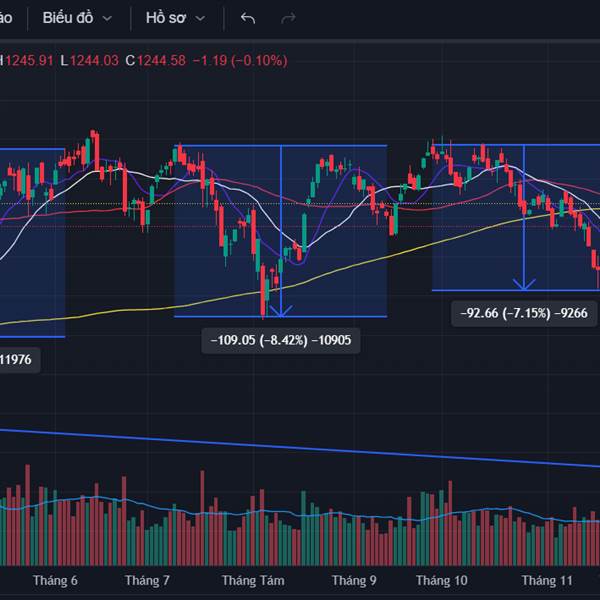Select the −92.66 (−7.15%) measurement label
Screen dimensions: 600x600
point(526,313)
